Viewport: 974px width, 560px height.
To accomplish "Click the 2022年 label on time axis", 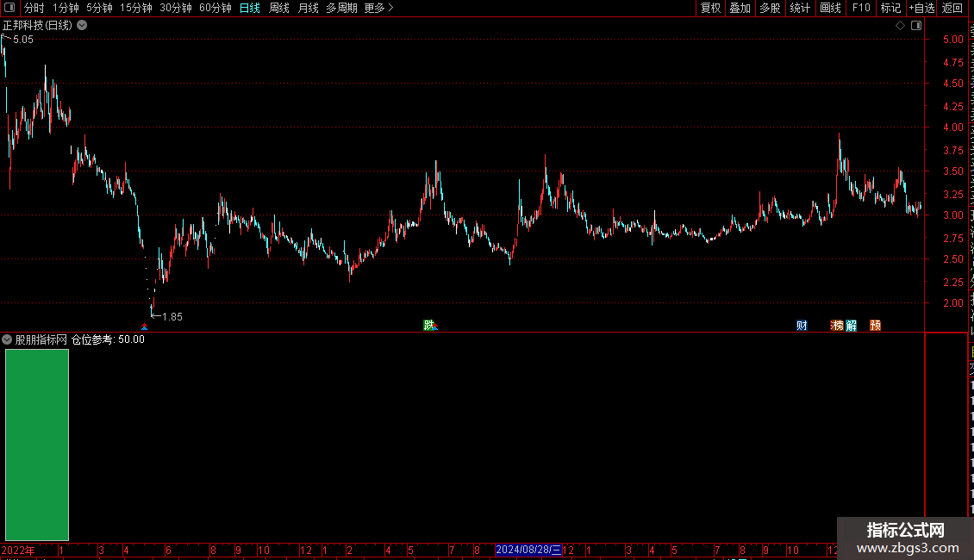I will coord(18,550).
